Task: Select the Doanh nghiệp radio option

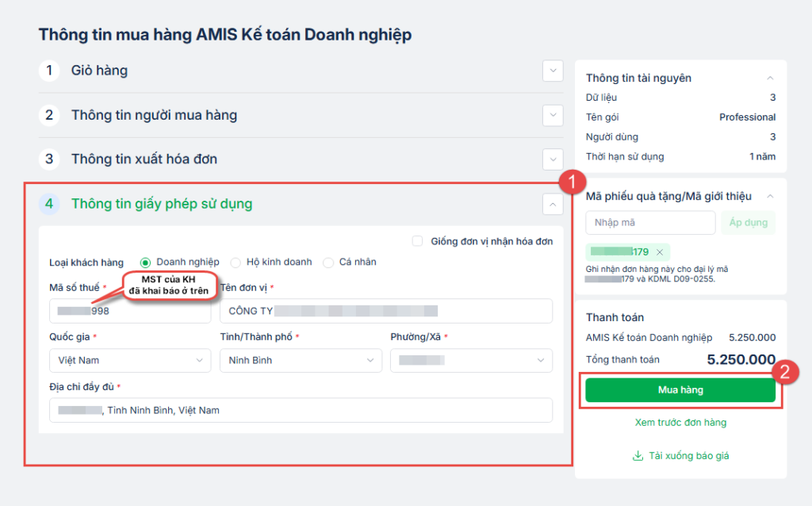Action: point(146,263)
